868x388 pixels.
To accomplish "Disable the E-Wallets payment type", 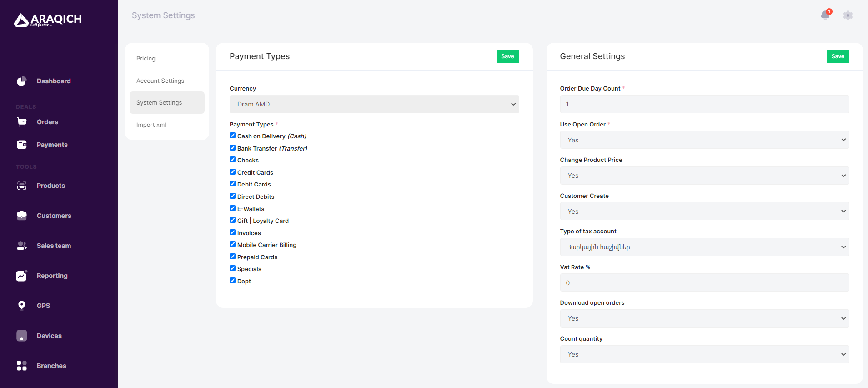I will (233, 208).
